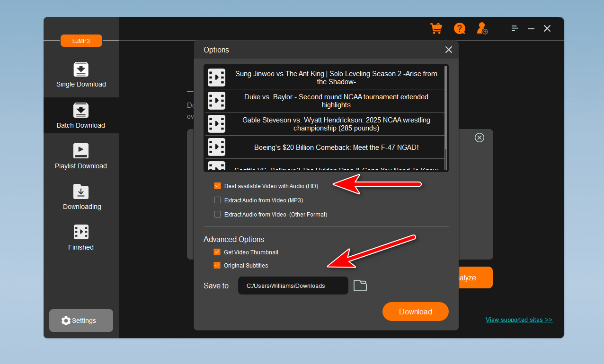This screenshot has width=604, height=364.
Task: Click the Download button
Action: click(416, 312)
